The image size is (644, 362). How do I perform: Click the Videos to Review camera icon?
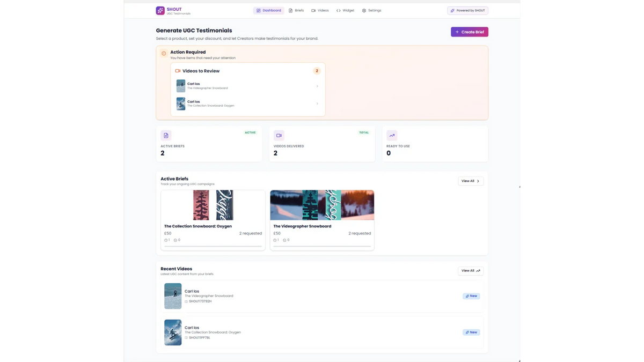point(178,71)
